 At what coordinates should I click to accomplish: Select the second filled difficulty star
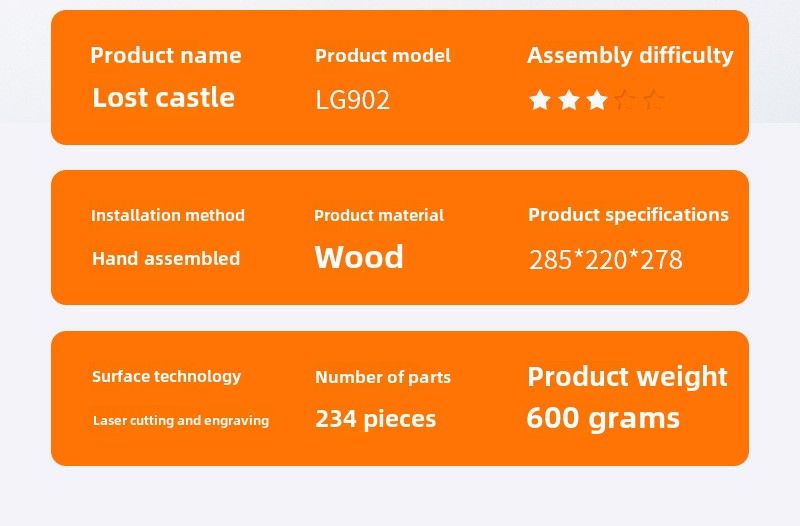coord(569,100)
